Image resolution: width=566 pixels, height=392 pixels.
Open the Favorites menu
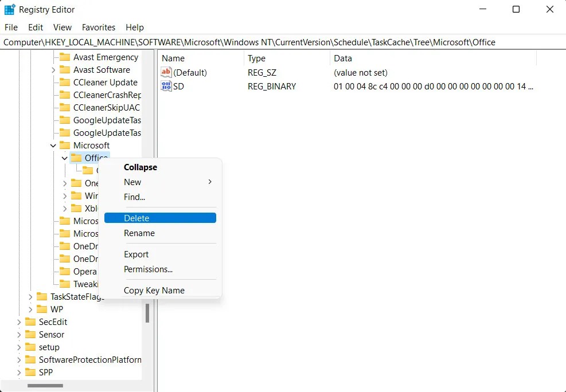pyautogui.click(x=98, y=27)
